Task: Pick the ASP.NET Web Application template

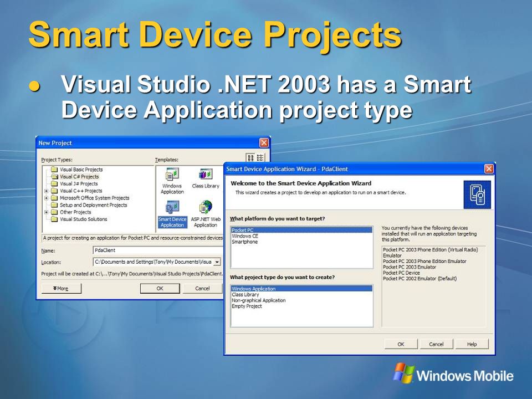Action: tap(206, 214)
